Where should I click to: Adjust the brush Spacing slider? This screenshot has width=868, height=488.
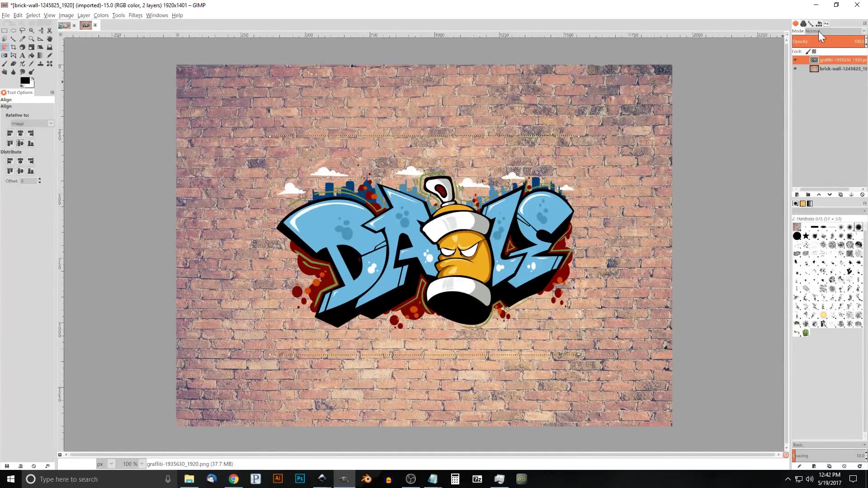(829, 455)
